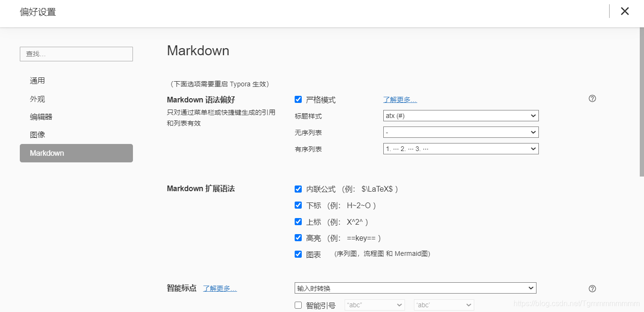
Task: Open the 智能标点 conversion dropdown
Action: [x=415, y=287]
